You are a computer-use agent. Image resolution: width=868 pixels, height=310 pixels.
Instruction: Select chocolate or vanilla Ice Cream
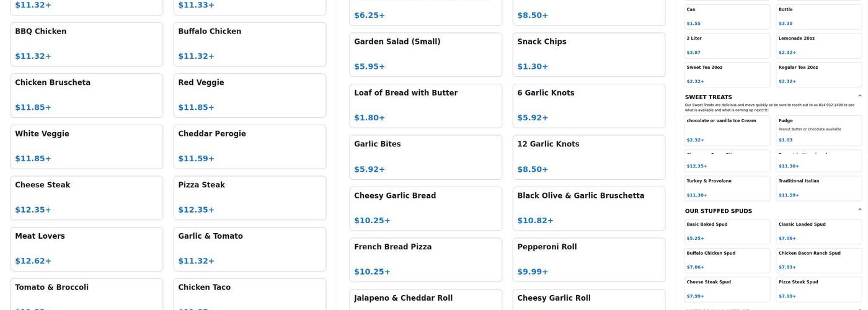click(x=727, y=130)
